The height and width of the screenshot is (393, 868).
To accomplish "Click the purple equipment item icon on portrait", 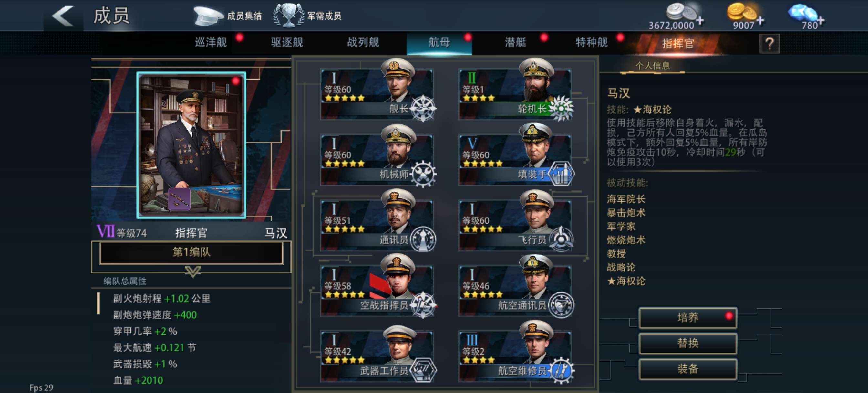I will coord(179,199).
